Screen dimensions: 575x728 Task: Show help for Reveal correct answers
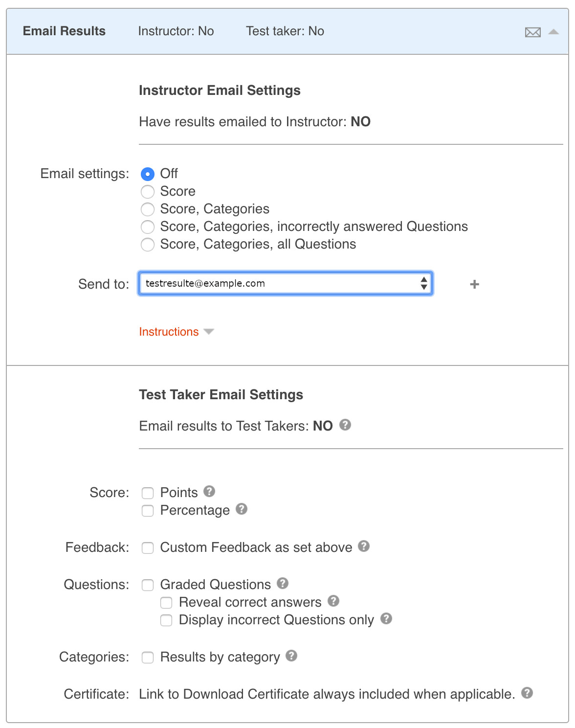(x=333, y=601)
